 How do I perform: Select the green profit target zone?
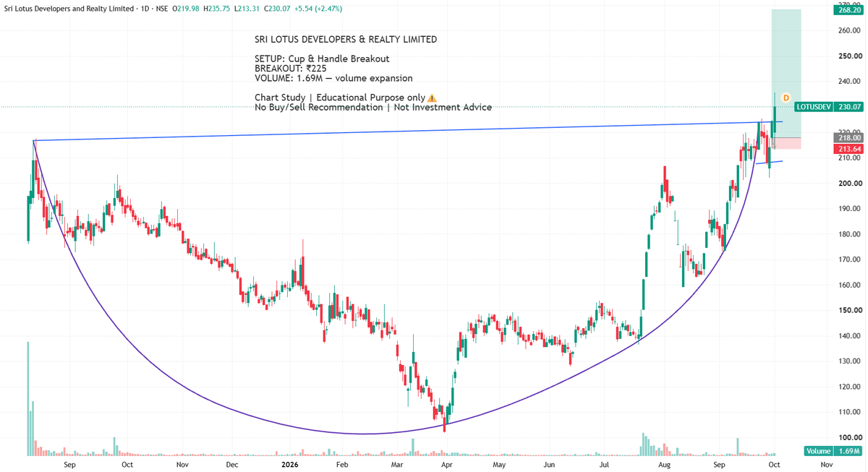click(786, 73)
